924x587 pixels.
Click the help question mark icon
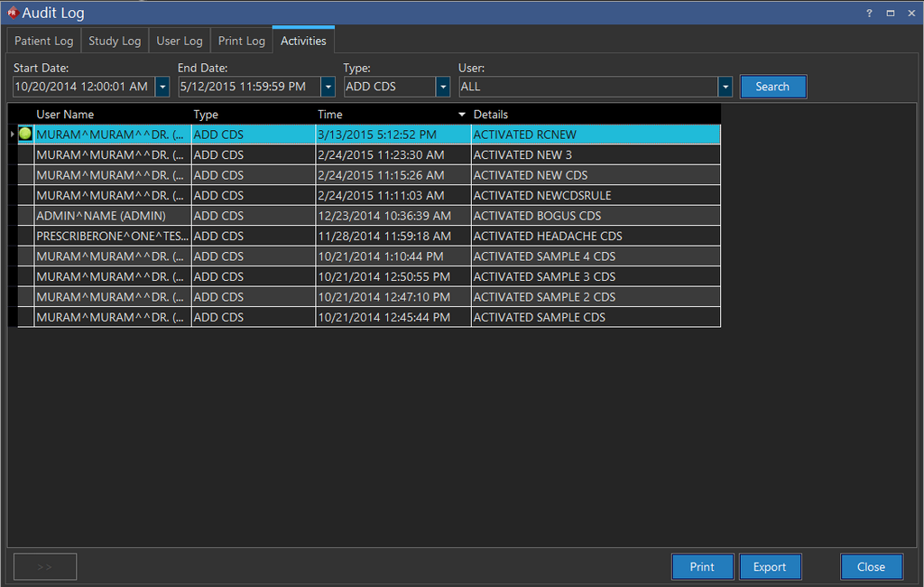click(869, 14)
